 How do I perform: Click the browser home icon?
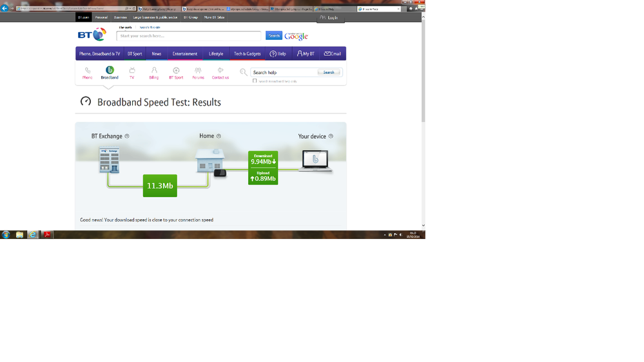[411, 8]
